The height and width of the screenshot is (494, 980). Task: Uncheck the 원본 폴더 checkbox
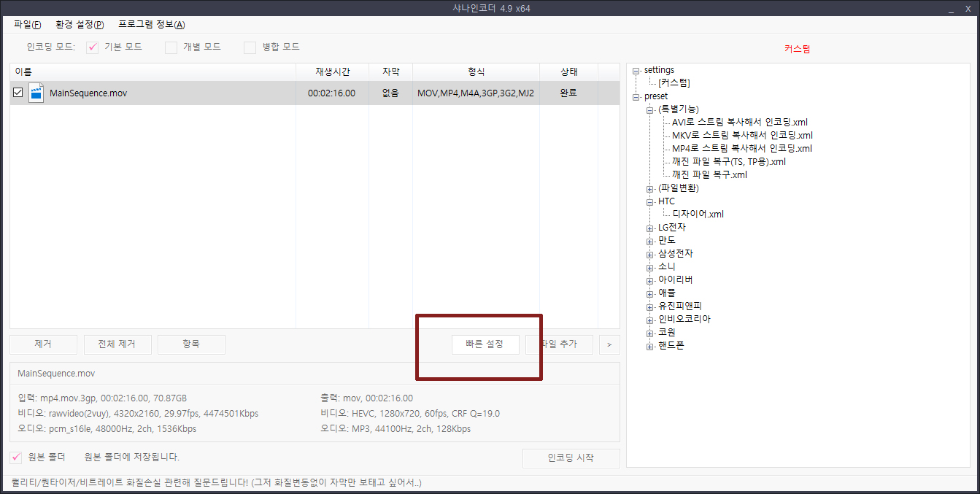click(16, 458)
